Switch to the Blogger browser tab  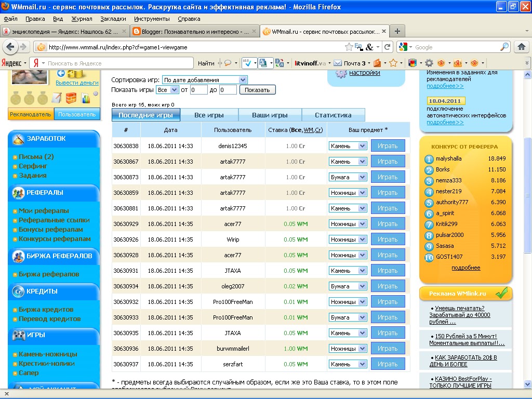[195, 32]
